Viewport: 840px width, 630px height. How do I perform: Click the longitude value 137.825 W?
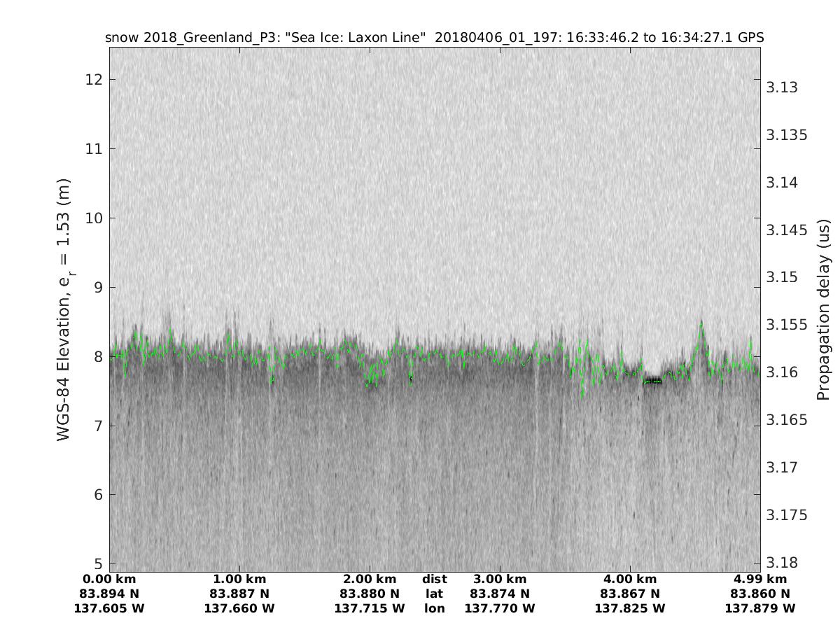tap(630, 608)
